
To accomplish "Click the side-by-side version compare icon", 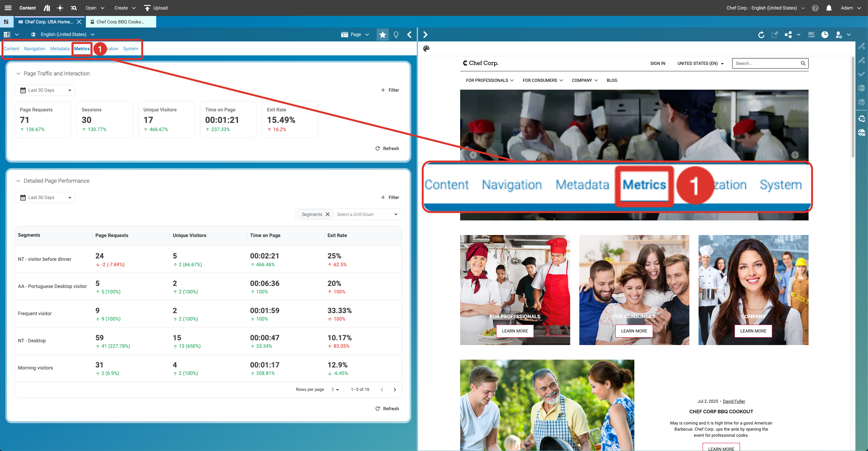I will [x=7, y=34].
